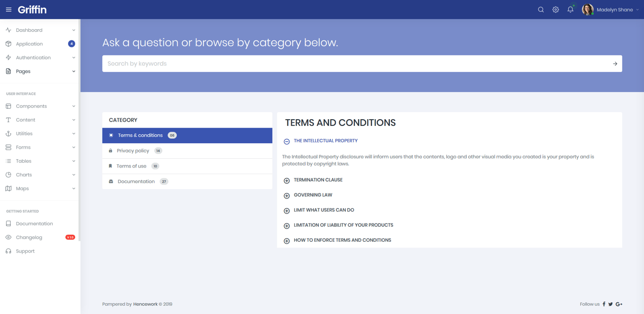Open the settings gear icon
Viewport: 644px width, 314px height.
pos(556,9)
